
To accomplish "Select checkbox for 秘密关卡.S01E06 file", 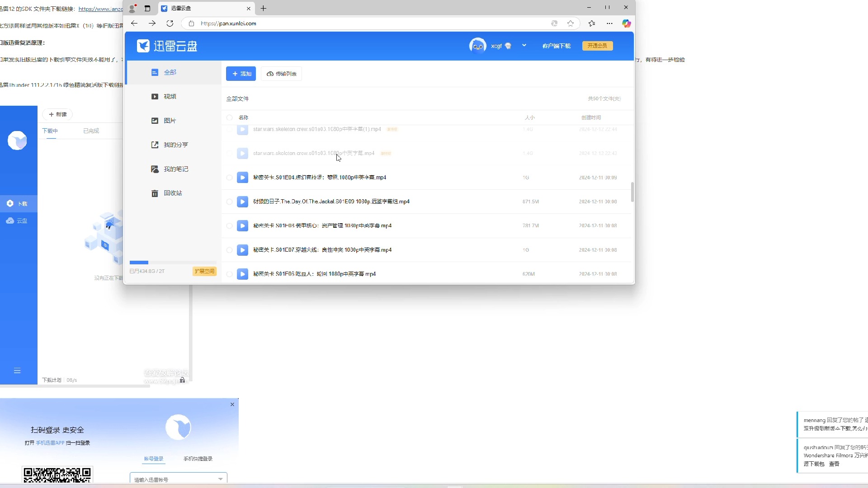I will click(x=229, y=274).
